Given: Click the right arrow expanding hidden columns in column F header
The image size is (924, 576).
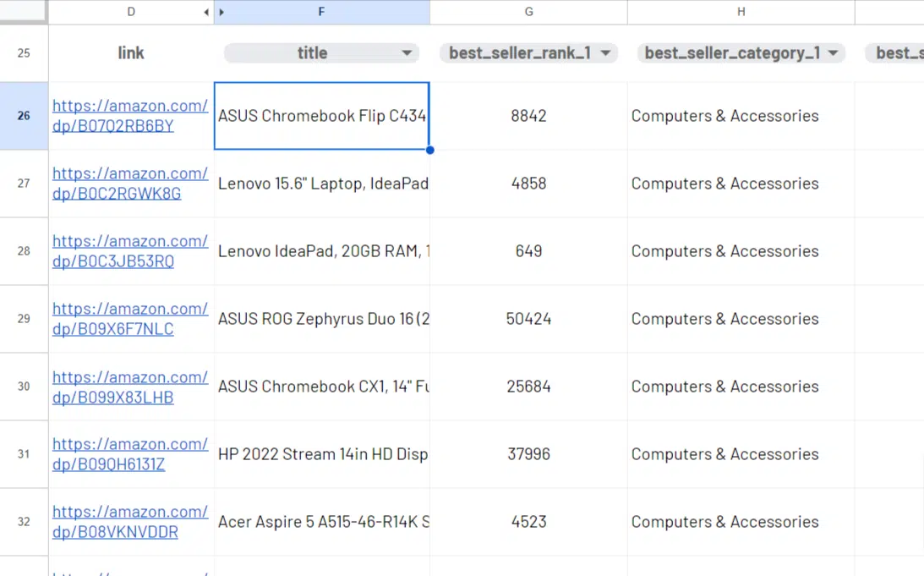Looking at the screenshot, I should click(x=222, y=12).
